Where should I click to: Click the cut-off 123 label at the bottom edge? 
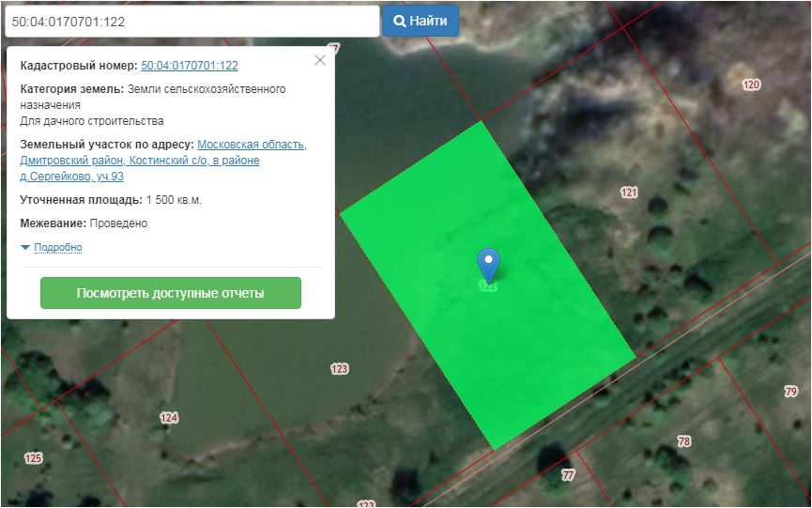(366, 503)
